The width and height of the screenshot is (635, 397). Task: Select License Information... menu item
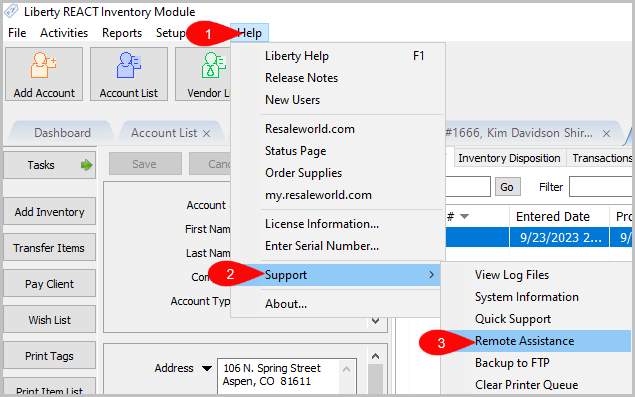338,224
